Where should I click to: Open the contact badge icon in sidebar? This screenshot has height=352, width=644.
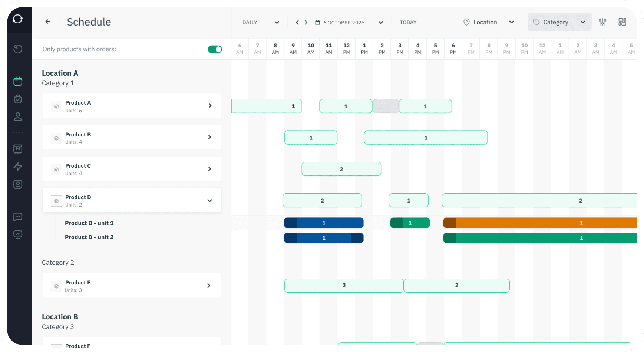(x=18, y=184)
